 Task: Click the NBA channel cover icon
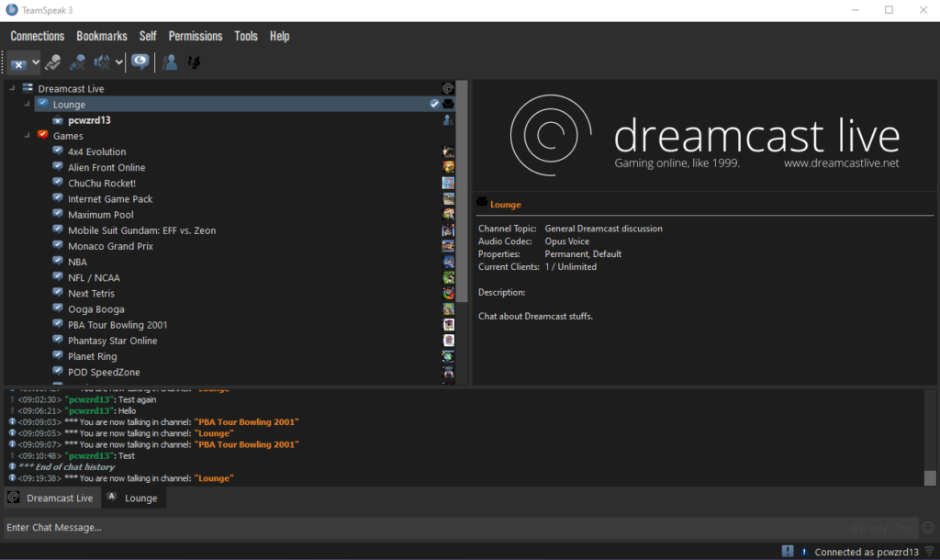click(448, 262)
